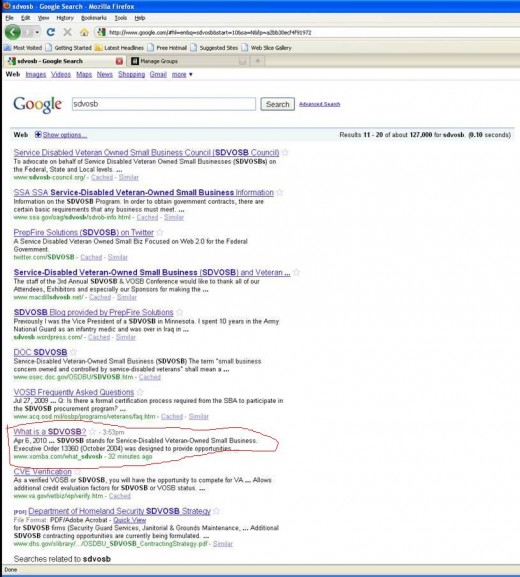Expand Show options plus icon
Viewport: 520px width, 577px height.
(x=38, y=135)
